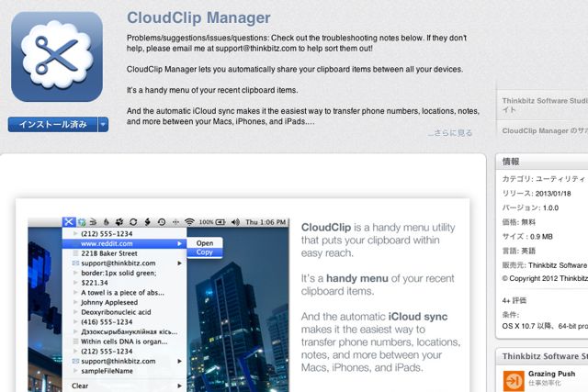Click the 100% battery percentage indicator

tap(206, 222)
